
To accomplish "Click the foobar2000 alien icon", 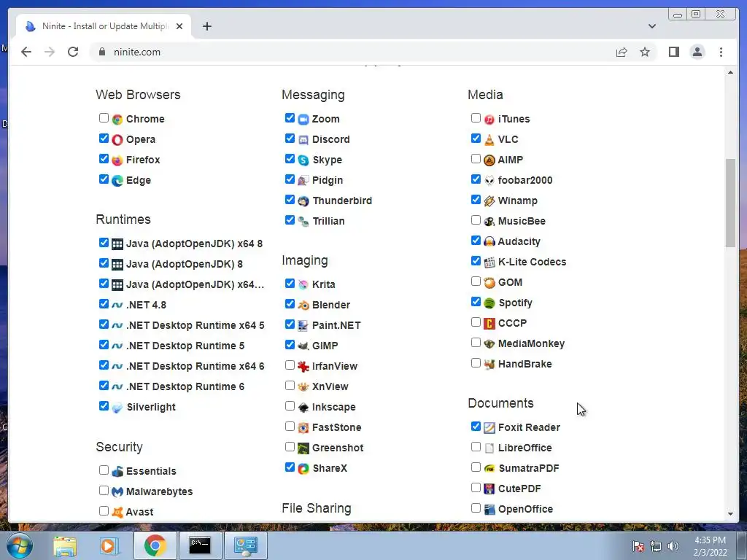I will [x=489, y=181].
